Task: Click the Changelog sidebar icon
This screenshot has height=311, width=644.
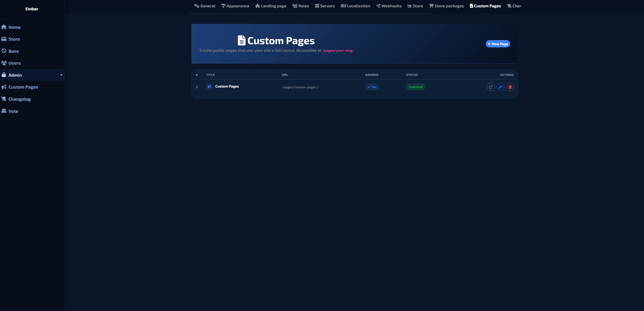Action: (x=4, y=99)
